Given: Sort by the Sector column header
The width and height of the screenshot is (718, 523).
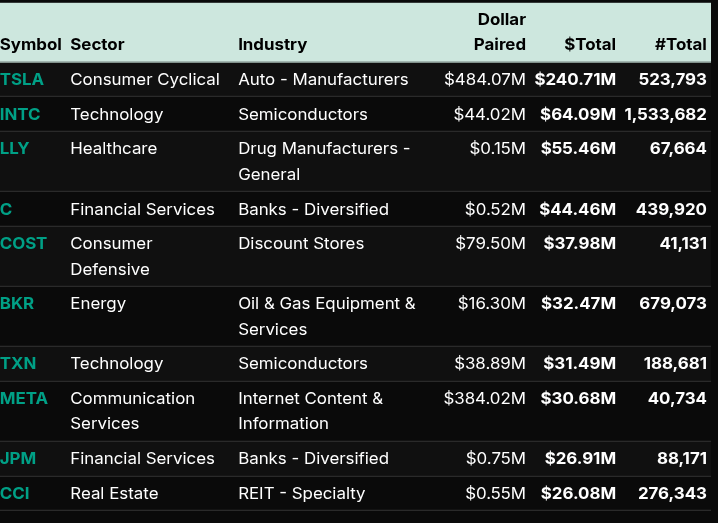Looking at the screenshot, I should coord(97,44).
